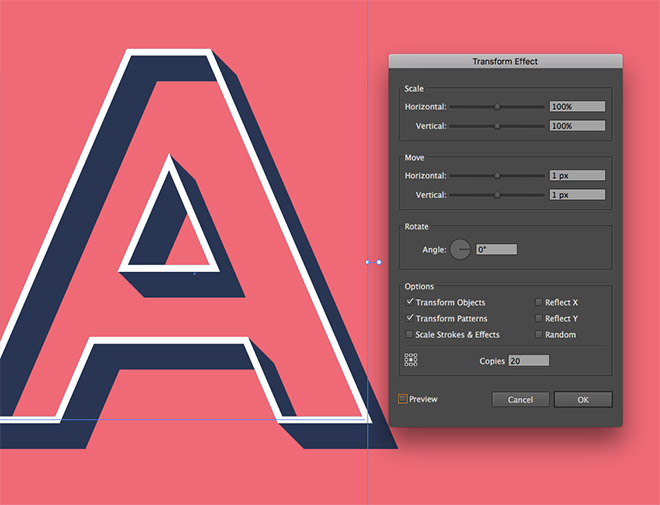The image size is (660, 505).
Task: Click the Scale Horizontal 100% field
Action: 577,106
